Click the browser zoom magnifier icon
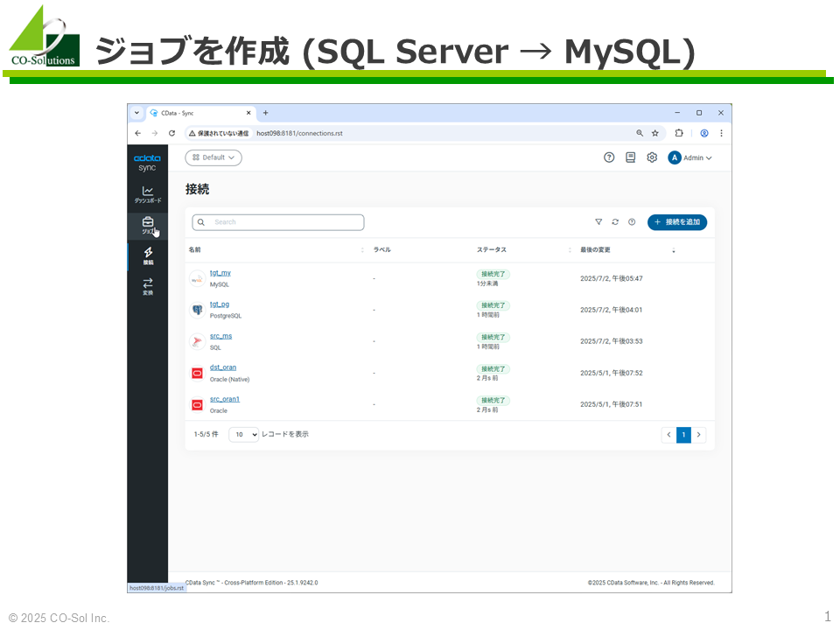Viewport: 840px width, 630px height. [640, 133]
